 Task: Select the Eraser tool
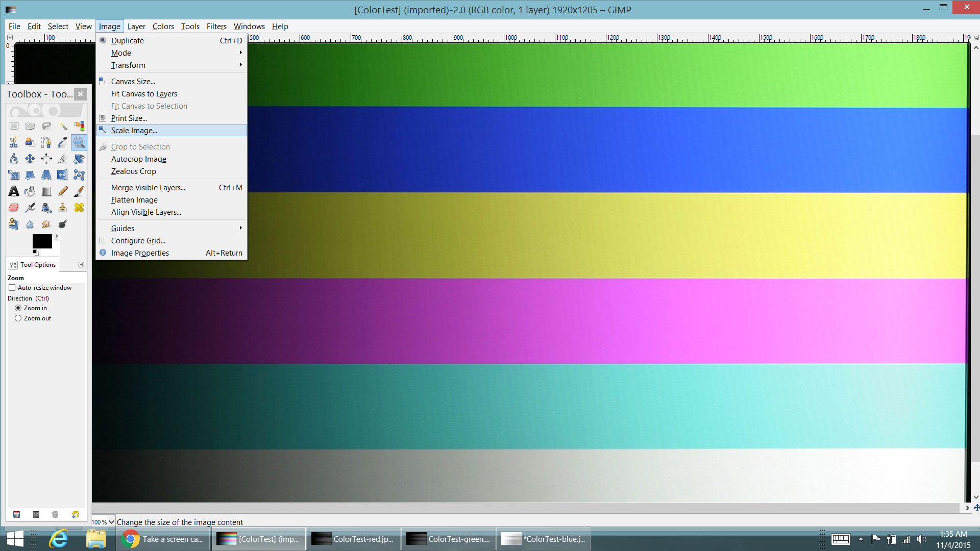[14, 208]
